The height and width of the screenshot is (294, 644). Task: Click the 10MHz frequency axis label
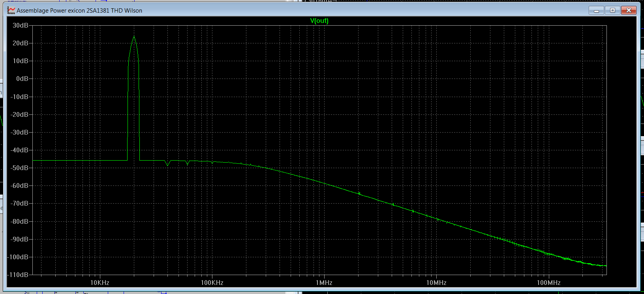tap(436, 283)
